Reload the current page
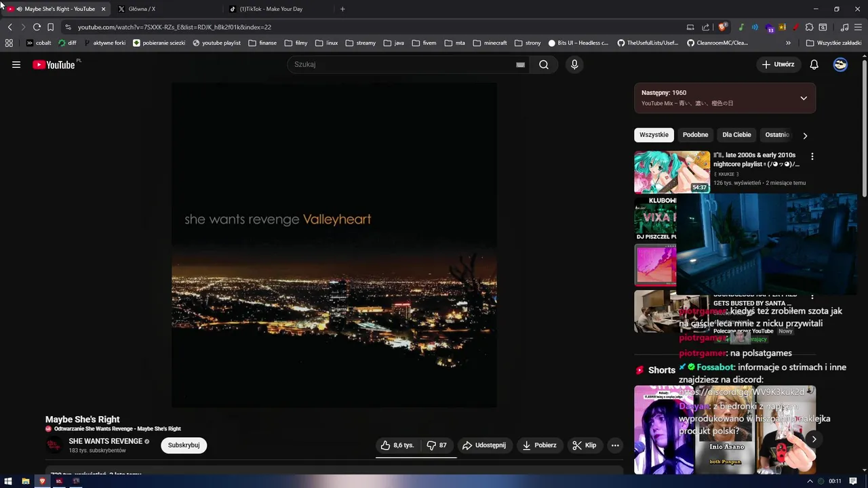Image resolution: width=868 pixels, height=488 pixels. pyautogui.click(x=37, y=27)
